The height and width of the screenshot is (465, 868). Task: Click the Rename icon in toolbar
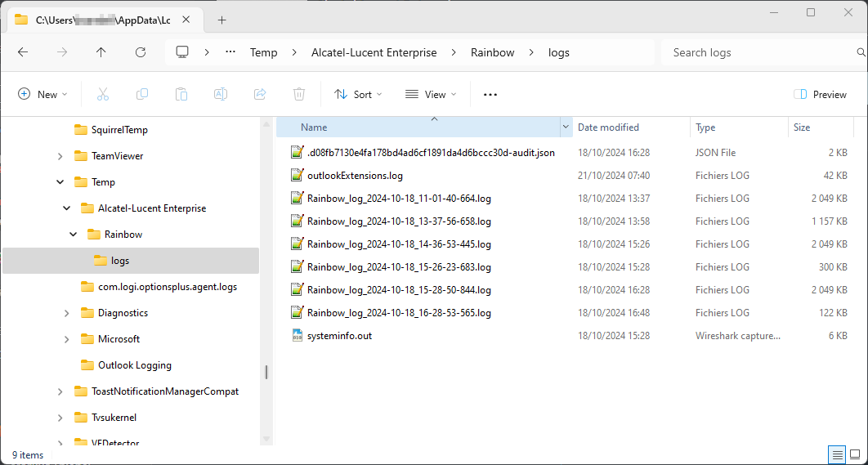(221, 94)
